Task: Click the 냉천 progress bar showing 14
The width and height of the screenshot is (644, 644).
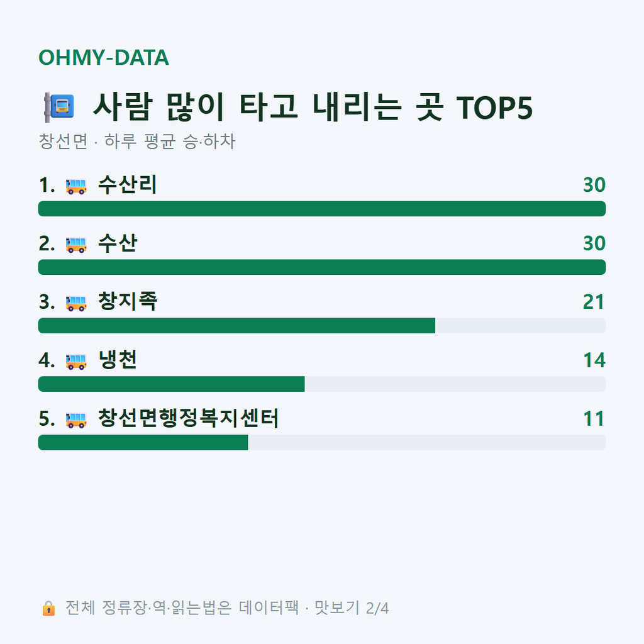Action: pyautogui.click(x=322, y=384)
